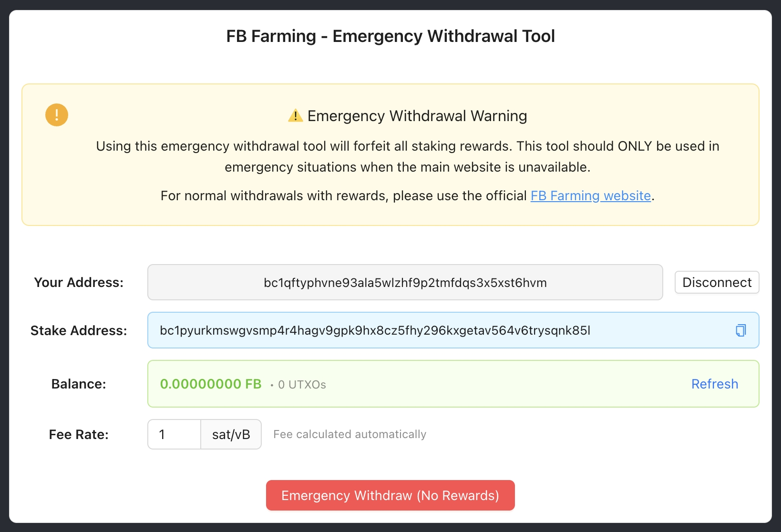
Task: Click the Fee Rate label
Action: (x=79, y=434)
